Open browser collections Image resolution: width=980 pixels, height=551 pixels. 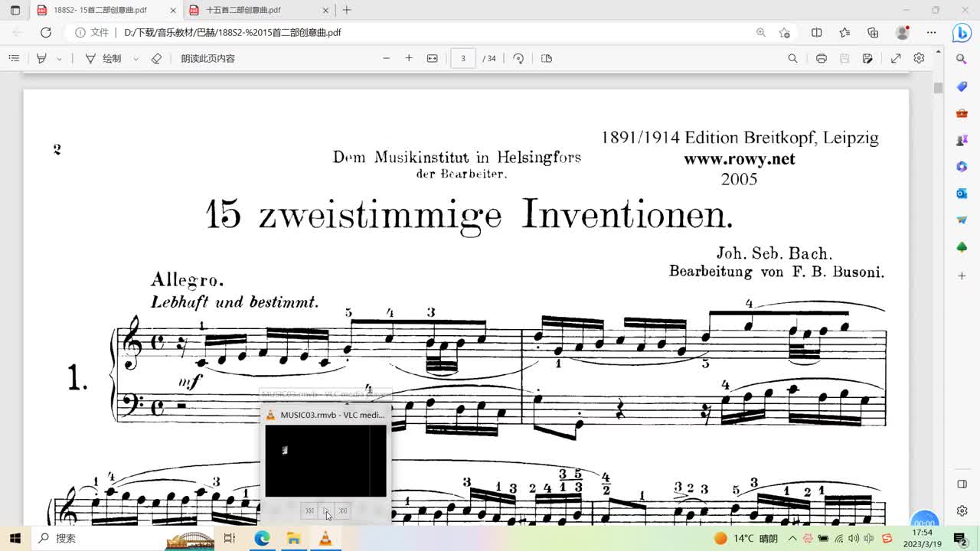click(x=873, y=32)
